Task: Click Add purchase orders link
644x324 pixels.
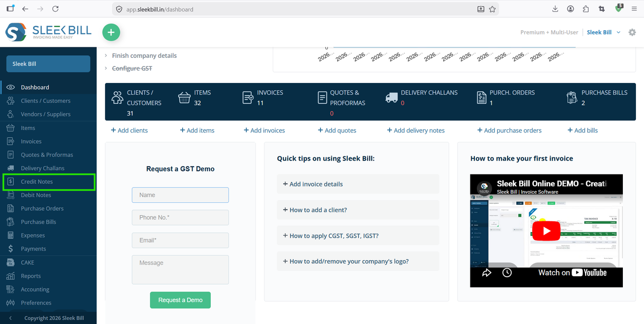Action: click(x=509, y=130)
